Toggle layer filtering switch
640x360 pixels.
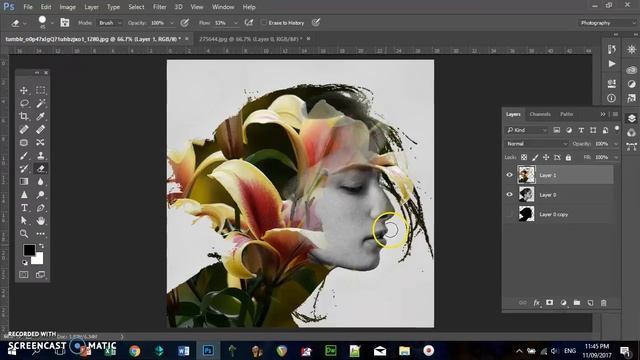click(x=617, y=130)
